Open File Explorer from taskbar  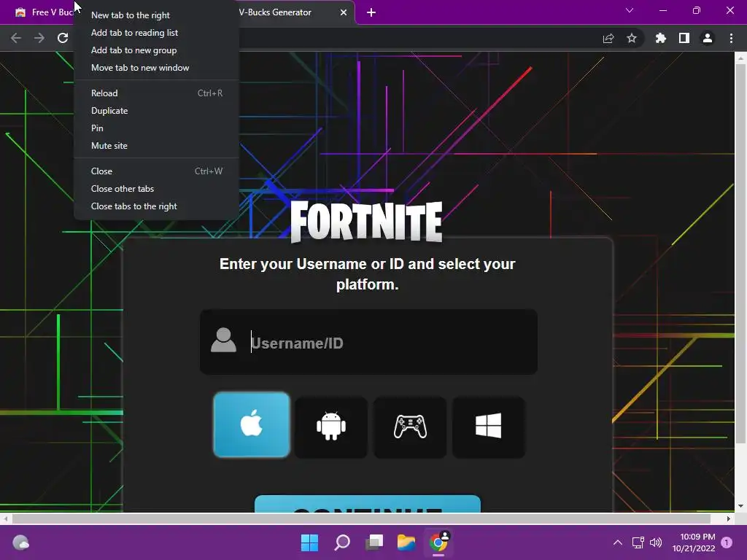[406, 542]
